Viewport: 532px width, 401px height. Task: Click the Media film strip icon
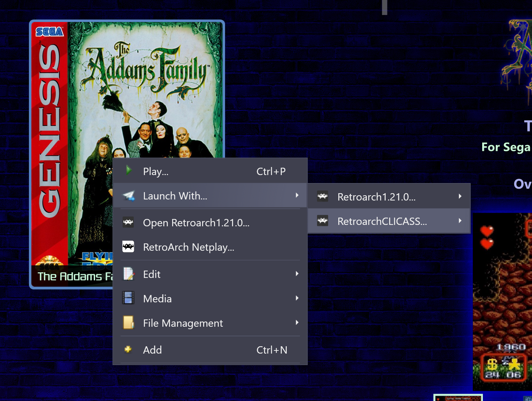tap(128, 298)
